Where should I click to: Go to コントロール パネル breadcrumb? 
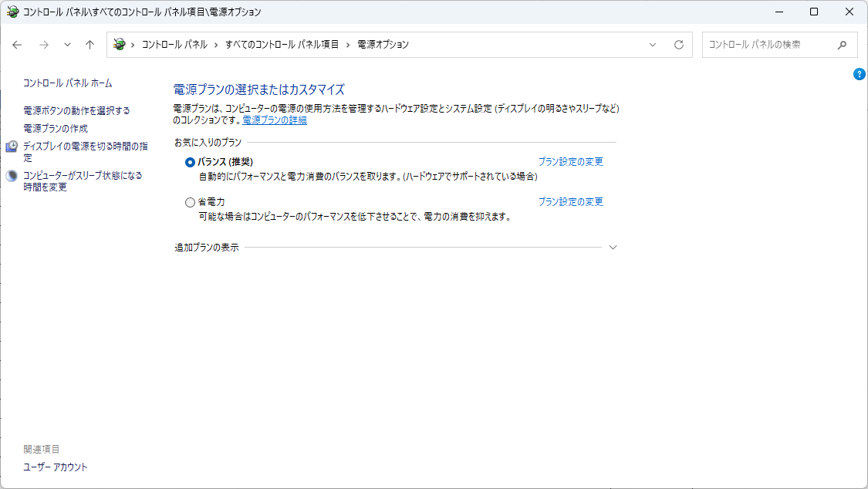pos(174,45)
